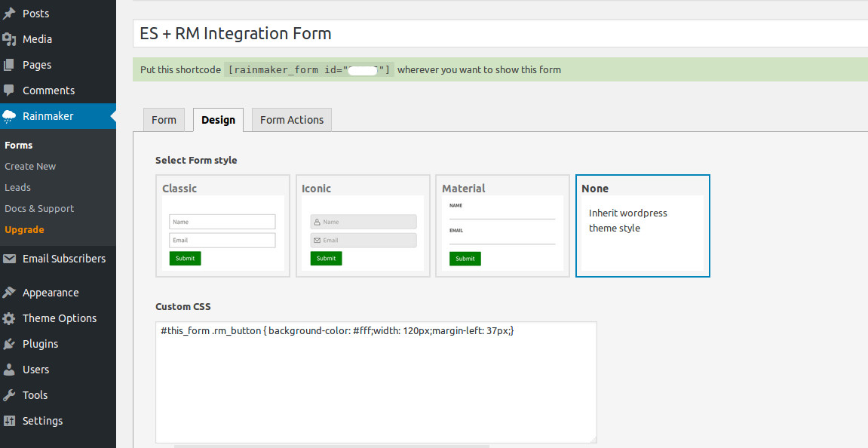Click the Custom CSS heading
The width and height of the screenshot is (868, 448).
click(x=183, y=307)
